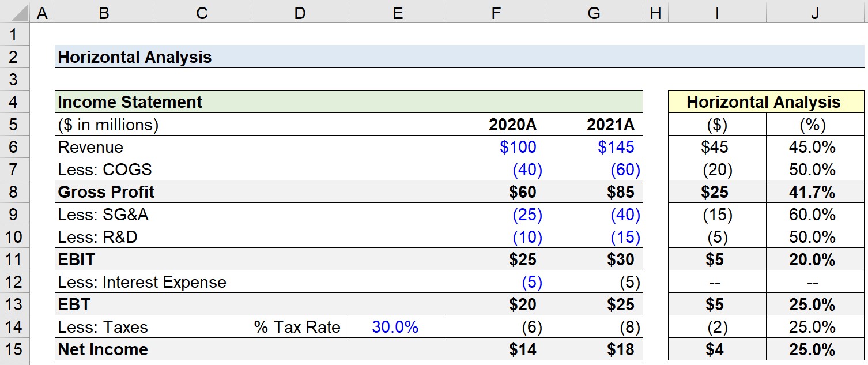
Task: Select the EBIT 20.0% change cell
Action: tap(815, 259)
